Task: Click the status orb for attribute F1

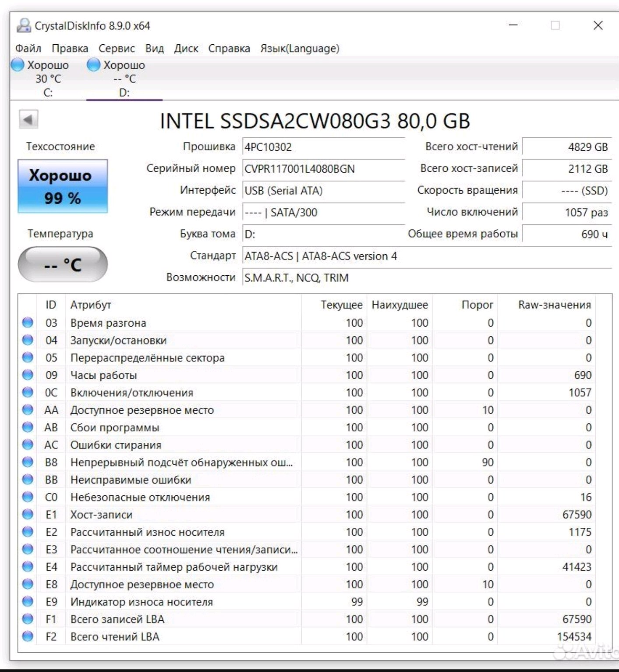Action: (28, 619)
